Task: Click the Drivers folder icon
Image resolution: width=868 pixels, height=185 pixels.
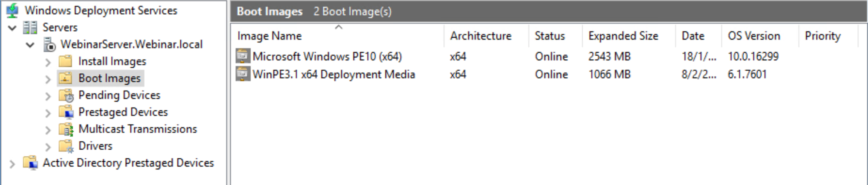Action: coord(66,146)
